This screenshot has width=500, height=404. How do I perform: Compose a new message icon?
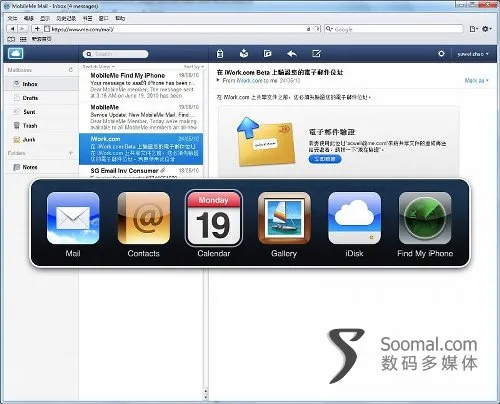pyautogui.click(x=316, y=53)
